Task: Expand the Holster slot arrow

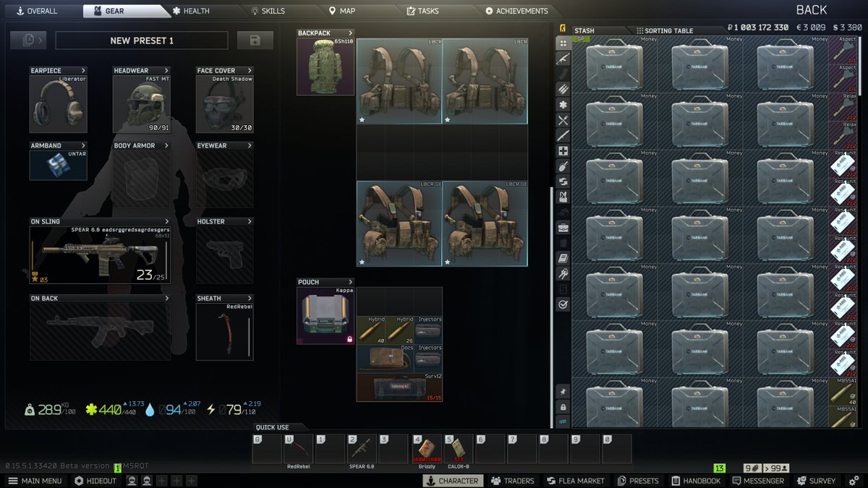Action: [x=250, y=221]
